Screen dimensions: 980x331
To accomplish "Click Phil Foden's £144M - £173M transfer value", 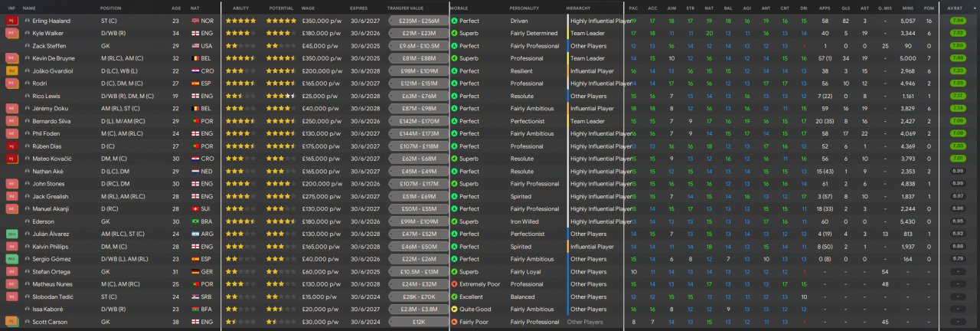I will point(419,133).
